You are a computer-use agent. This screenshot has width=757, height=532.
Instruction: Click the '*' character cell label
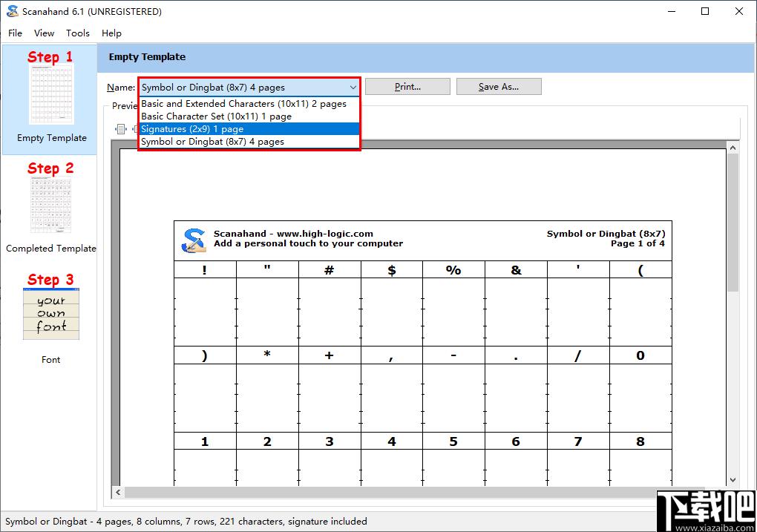click(x=267, y=354)
